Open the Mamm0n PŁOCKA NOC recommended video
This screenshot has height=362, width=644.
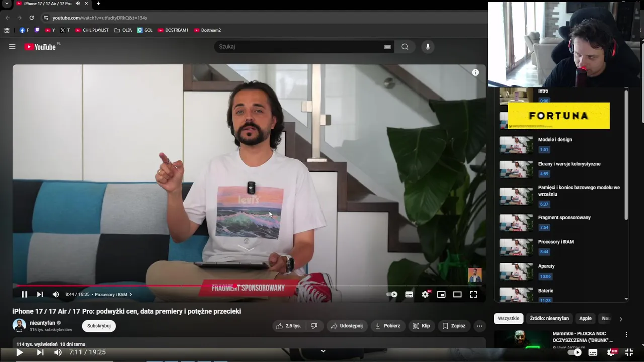tap(583, 337)
